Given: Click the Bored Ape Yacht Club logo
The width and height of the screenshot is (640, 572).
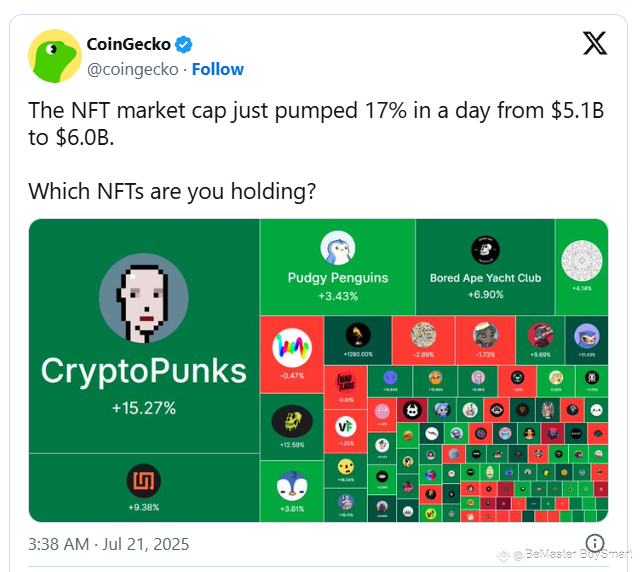Looking at the screenshot, I should [485, 250].
